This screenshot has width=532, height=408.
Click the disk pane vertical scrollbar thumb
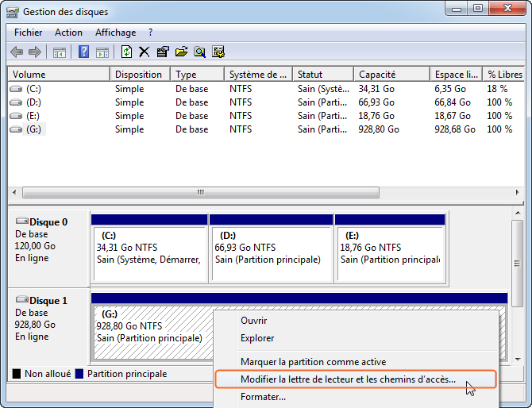pos(518,264)
